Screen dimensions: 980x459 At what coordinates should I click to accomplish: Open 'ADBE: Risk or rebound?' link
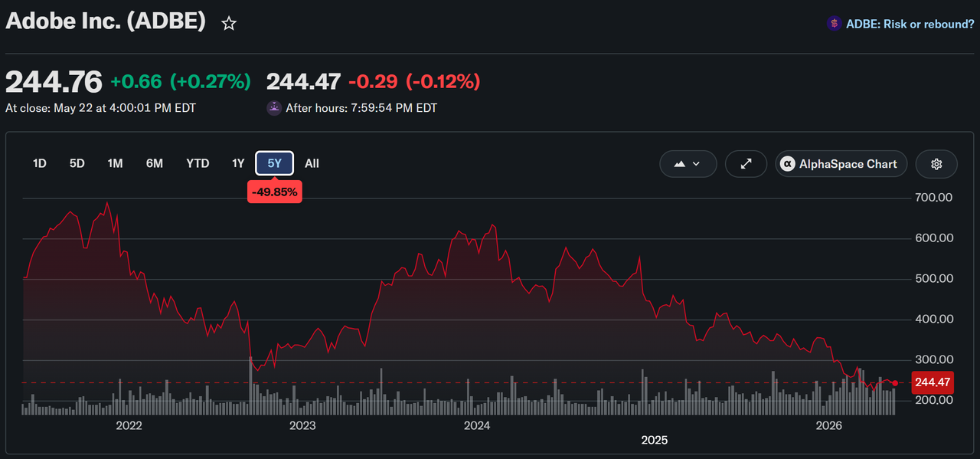point(910,24)
